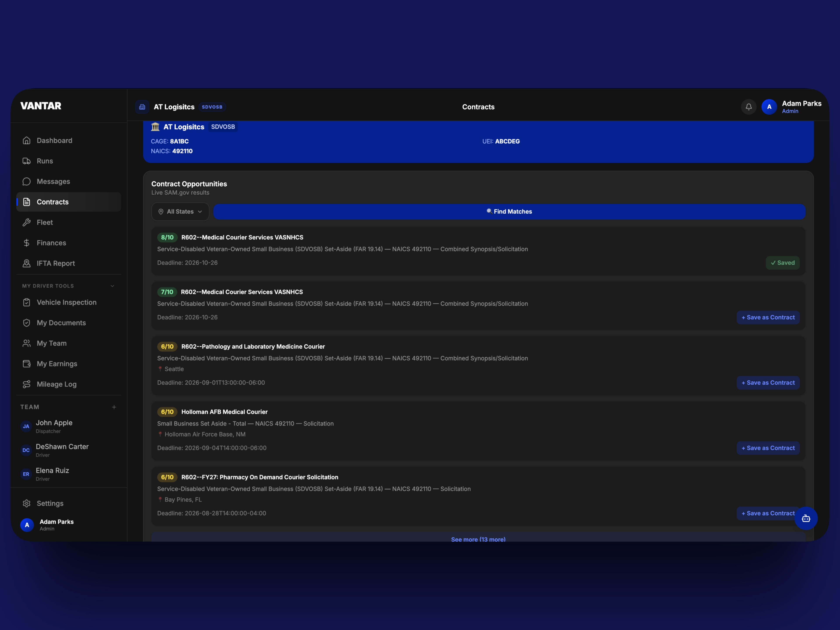
Task: Open My Earnings menu label
Action: 57,364
